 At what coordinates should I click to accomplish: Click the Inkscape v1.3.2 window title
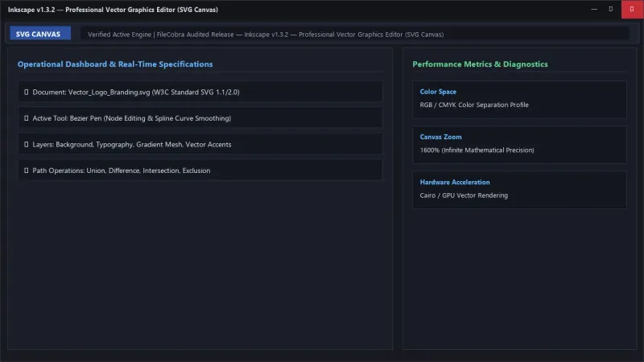(x=113, y=10)
